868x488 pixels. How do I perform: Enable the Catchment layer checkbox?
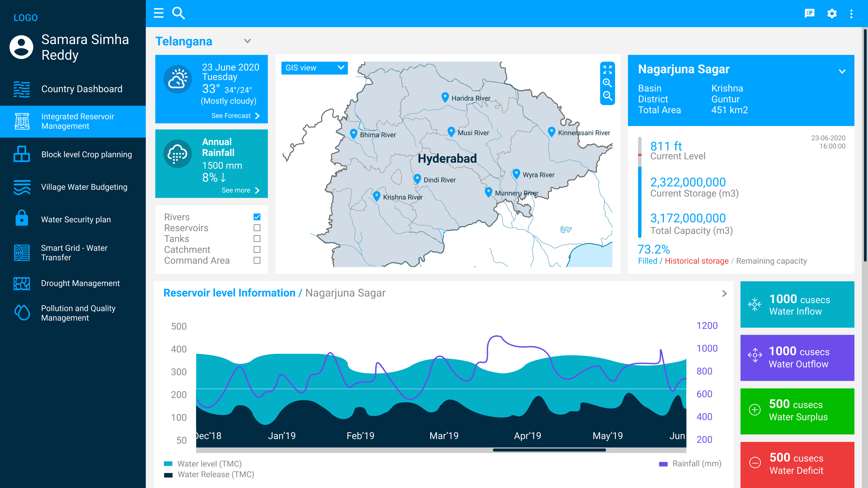[257, 250]
